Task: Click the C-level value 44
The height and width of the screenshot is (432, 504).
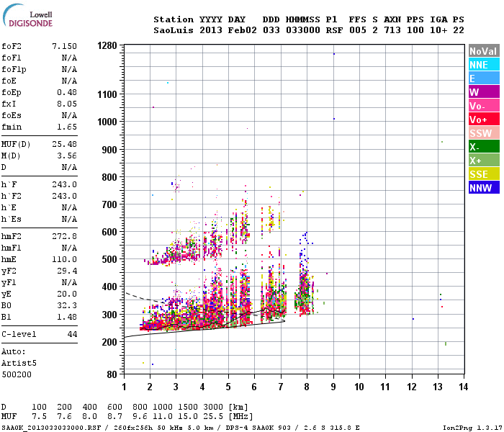Action: click(72, 334)
